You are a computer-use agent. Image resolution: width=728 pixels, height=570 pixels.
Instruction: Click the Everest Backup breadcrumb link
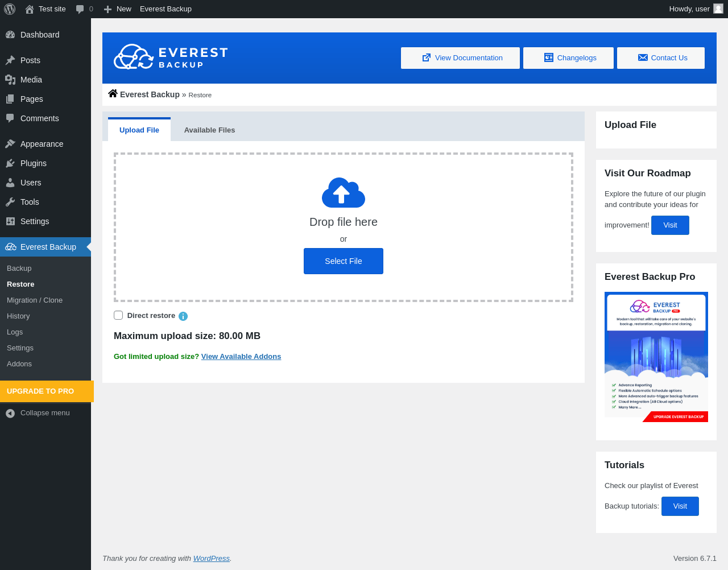[x=150, y=94]
